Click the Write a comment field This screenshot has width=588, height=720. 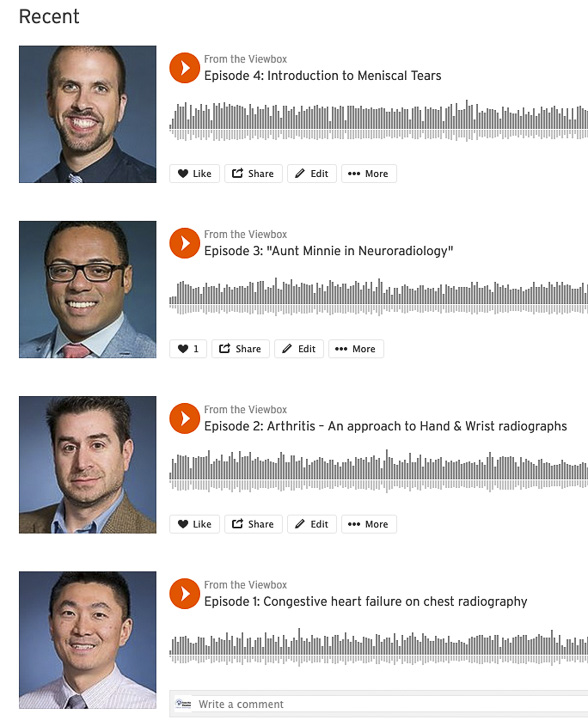[x=379, y=704]
